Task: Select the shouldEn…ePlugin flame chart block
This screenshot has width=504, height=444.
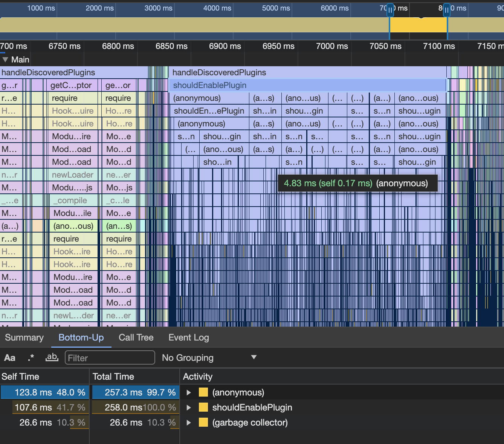Action: click(x=209, y=111)
